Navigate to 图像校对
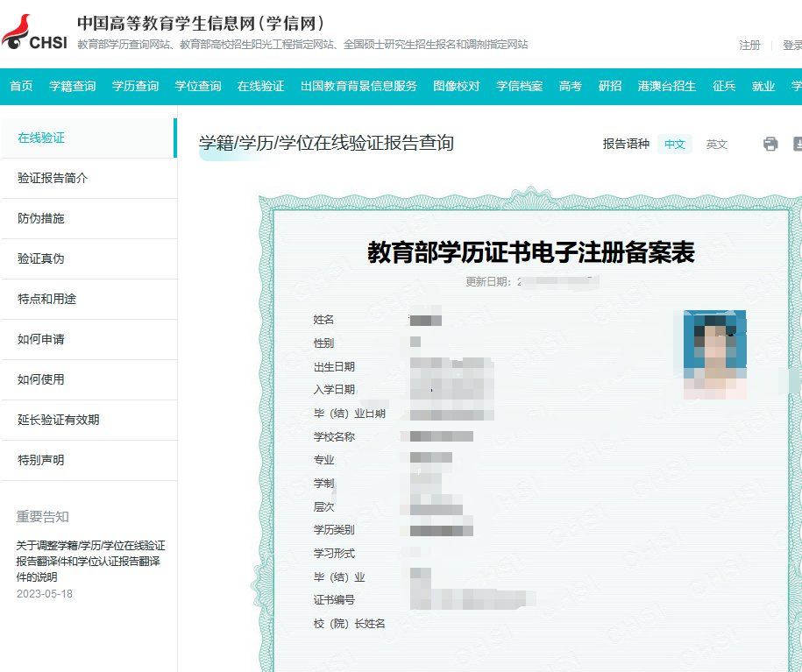This screenshot has height=672, width=802. (x=457, y=86)
